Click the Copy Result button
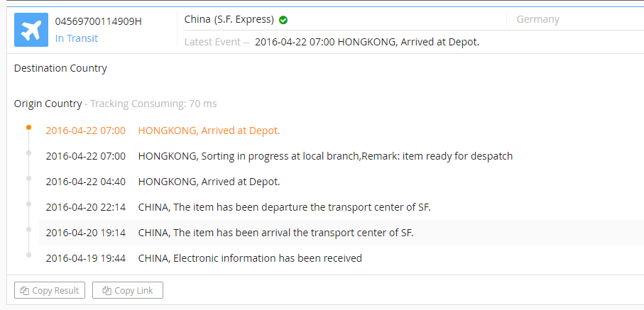Viewport: 644px width, 310px height. coord(50,290)
